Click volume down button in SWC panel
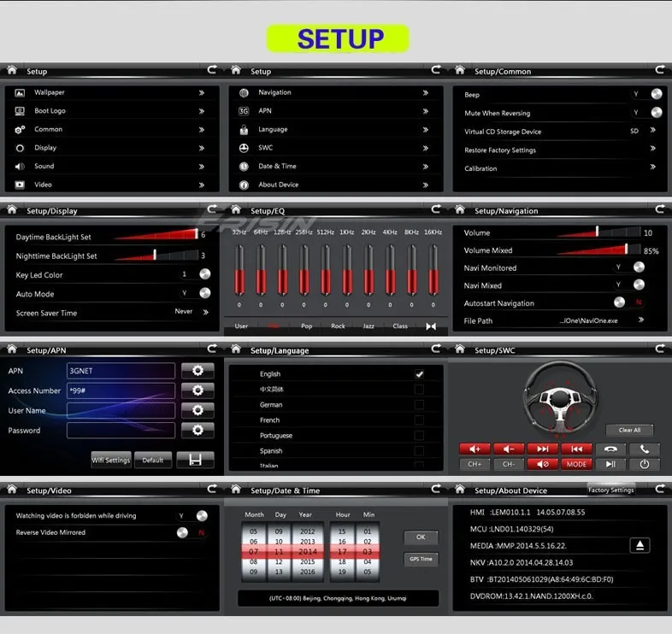This screenshot has width=672, height=634. 509,449
